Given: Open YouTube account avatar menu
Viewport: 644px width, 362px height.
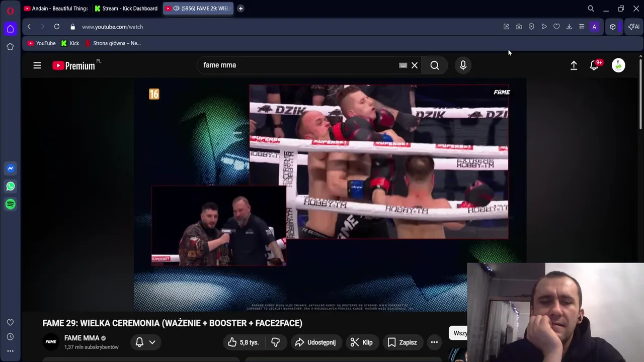Looking at the screenshot, I should pyautogui.click(x=618, y=65).
